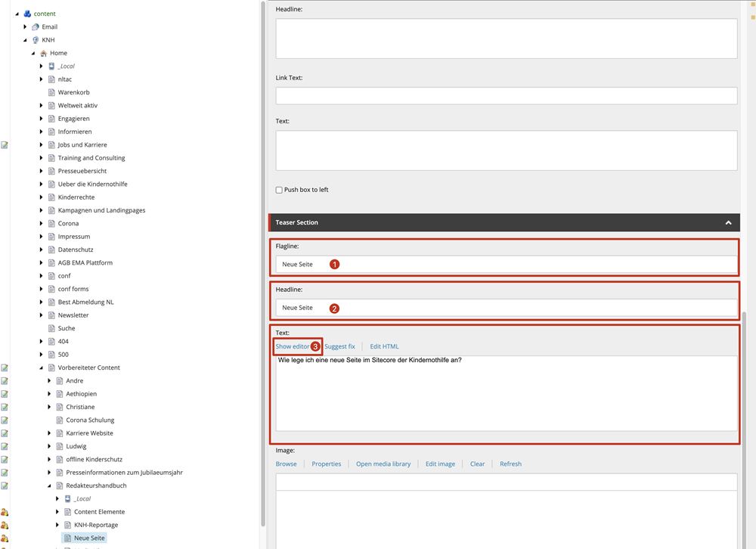Open the Show editor link
756x549 pixels.
coord(293,346)
